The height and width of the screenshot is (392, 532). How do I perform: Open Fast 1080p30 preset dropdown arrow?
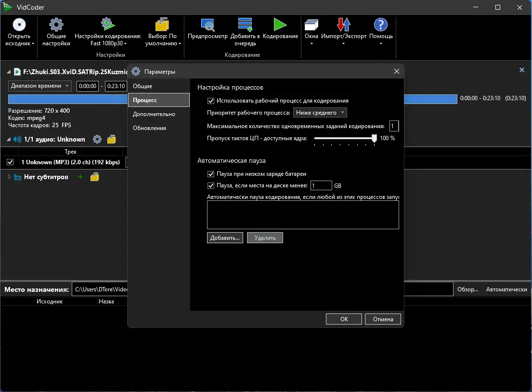click(126, 44)
